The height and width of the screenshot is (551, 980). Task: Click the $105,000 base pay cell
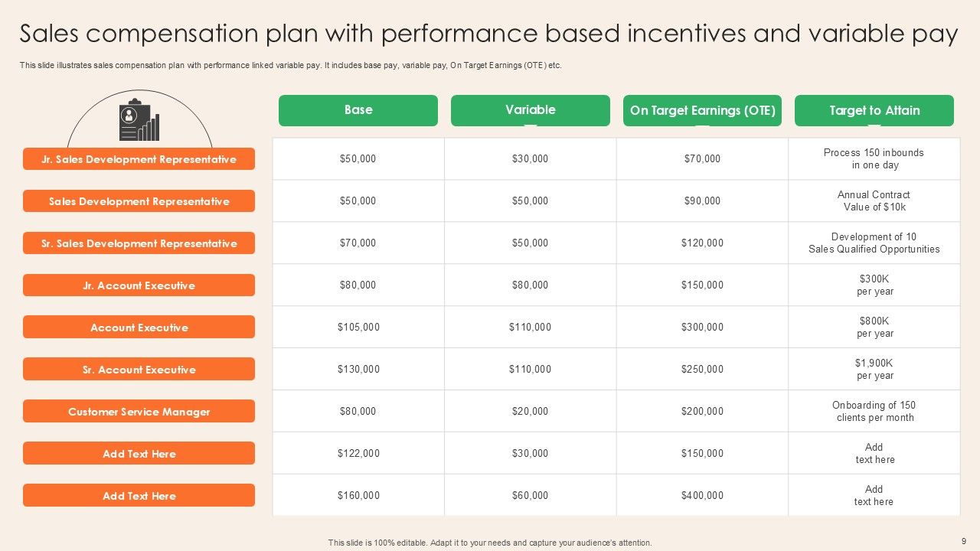[x=358, y=327]
